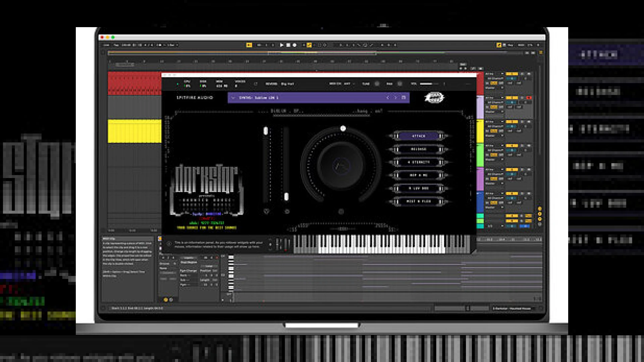Select the RELEASE button in the plugin

point(419,149)
